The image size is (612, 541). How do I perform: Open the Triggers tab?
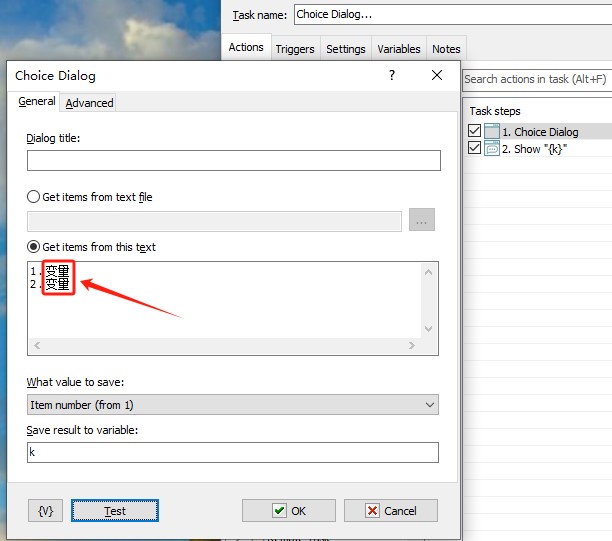click(x=295, y=49)
